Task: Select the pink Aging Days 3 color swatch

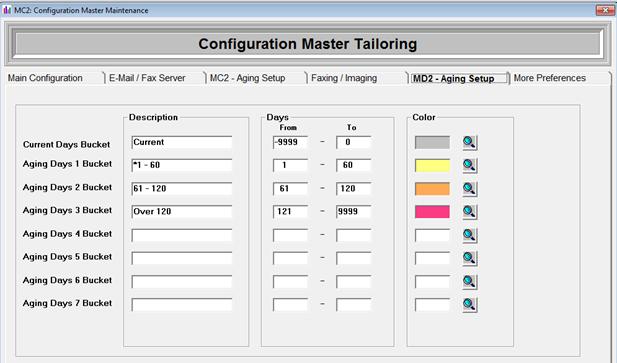Action: 432,212
